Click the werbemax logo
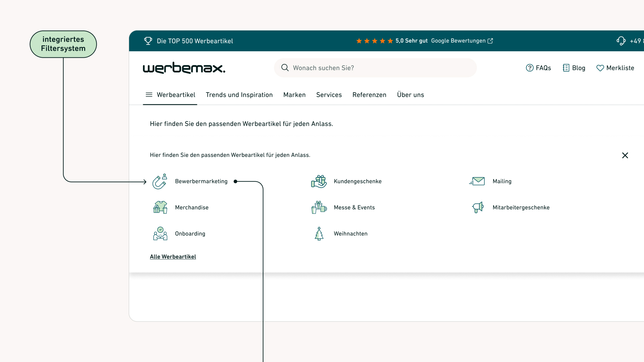Image resolution: width=644 pixels, height=362 pixels. [184, 68]
